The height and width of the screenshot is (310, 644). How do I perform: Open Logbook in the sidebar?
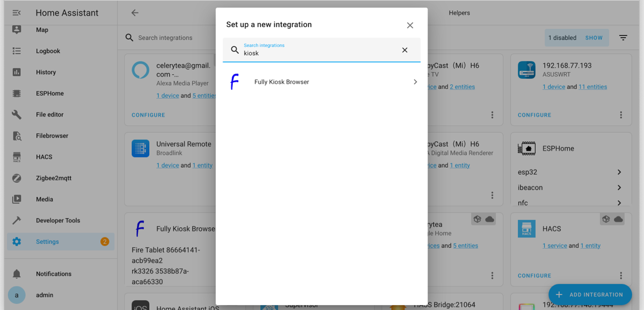61,51
